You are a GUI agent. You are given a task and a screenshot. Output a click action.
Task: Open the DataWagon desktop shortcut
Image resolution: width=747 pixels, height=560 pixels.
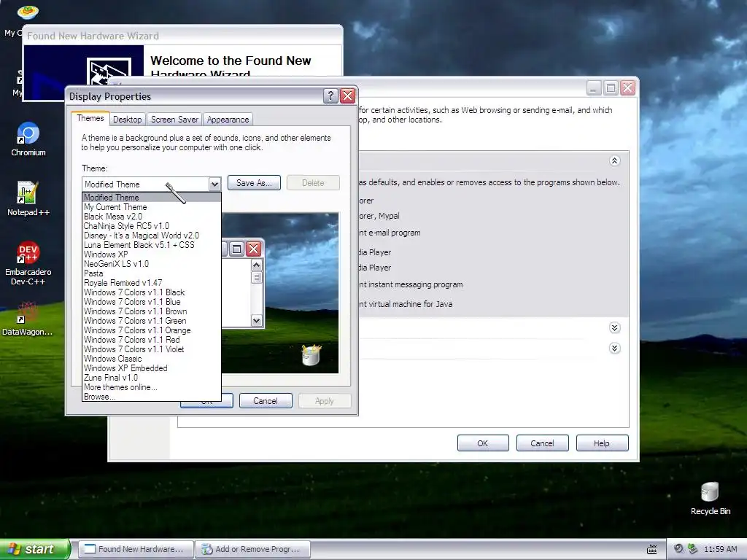[27, 319]
